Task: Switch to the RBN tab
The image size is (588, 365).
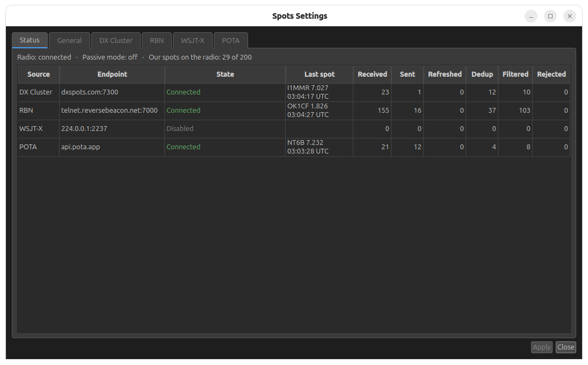Action: click(x=157, y=40)
